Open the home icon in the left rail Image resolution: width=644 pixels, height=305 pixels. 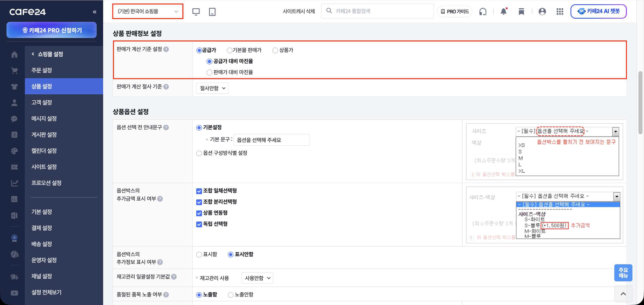pos(14,54)
